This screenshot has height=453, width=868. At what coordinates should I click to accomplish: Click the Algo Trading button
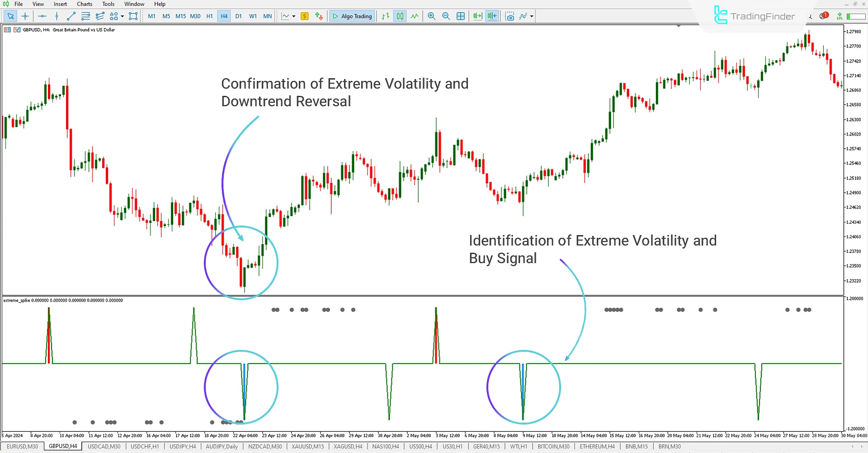(x=352, y=16)
